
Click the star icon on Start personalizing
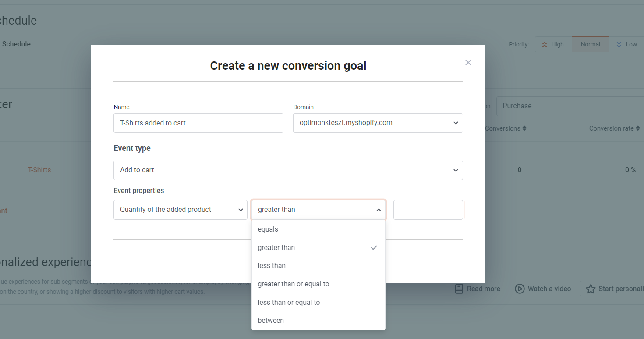591,289
